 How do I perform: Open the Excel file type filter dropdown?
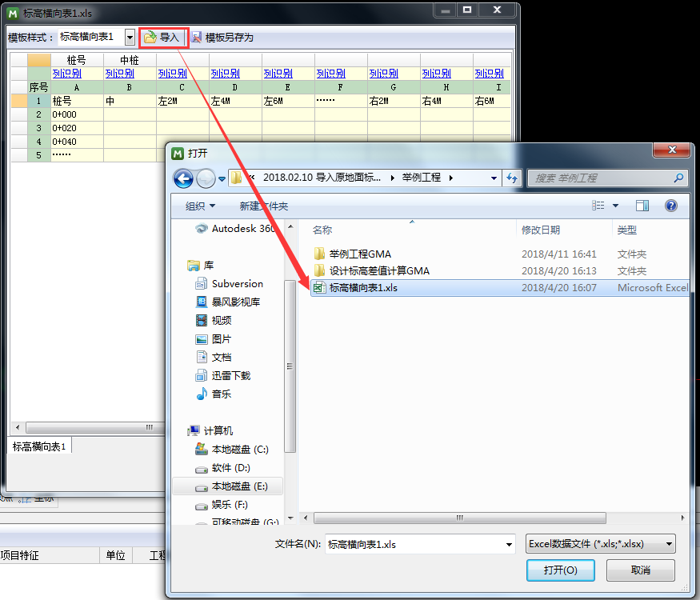point(601,544)
